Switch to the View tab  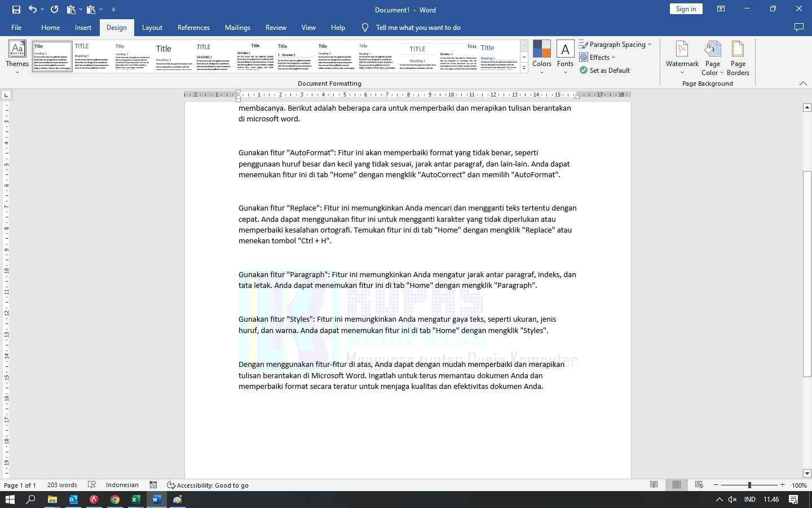(x=308, y=28)
